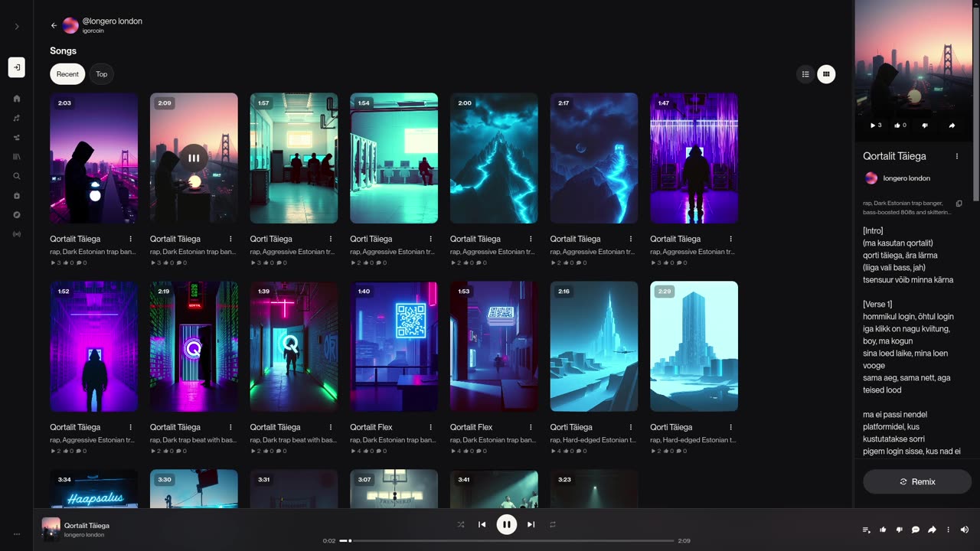This screenshot has width=980, height=551.
Task: Open more options in the player bar
Action: click(948, 530)
